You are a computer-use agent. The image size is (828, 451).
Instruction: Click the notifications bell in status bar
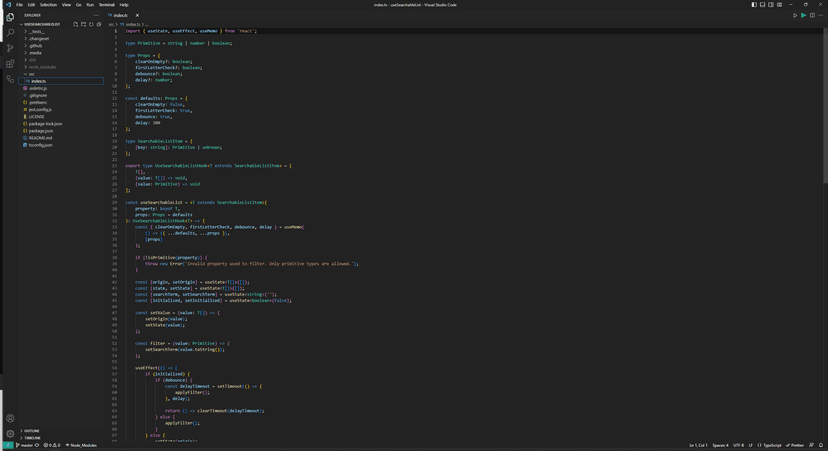pos(821,445)
